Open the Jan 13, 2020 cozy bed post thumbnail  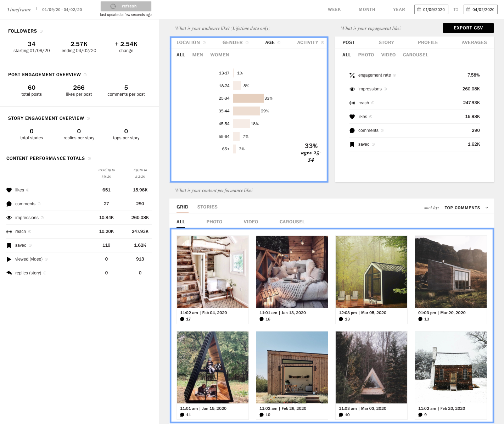pos(292,272)
